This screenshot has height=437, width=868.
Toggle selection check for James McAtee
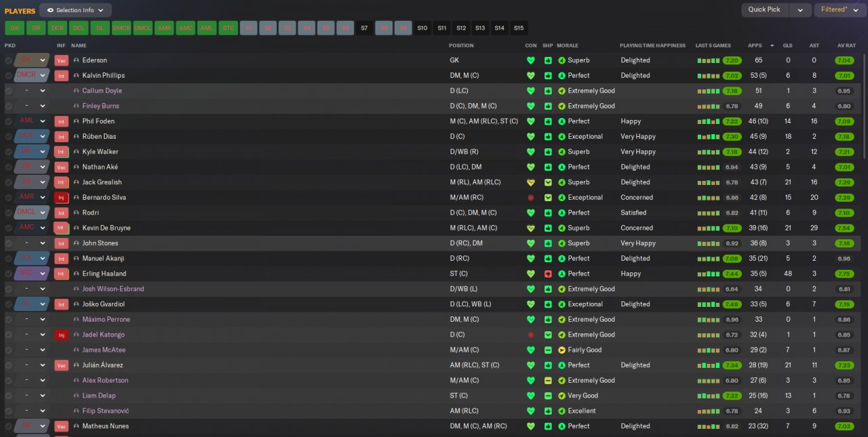[9, 350]
